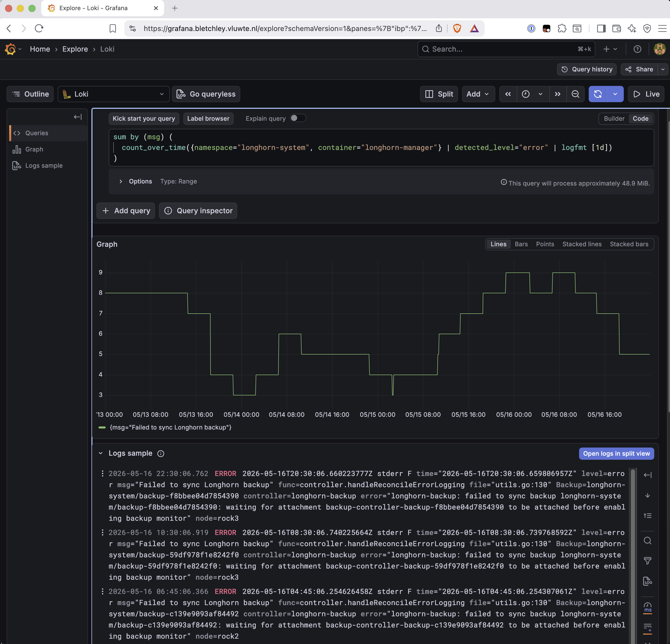Screen dimensions: 670x644
Task: Select the Explore - Loki browser tab
Action: (103, 8)
